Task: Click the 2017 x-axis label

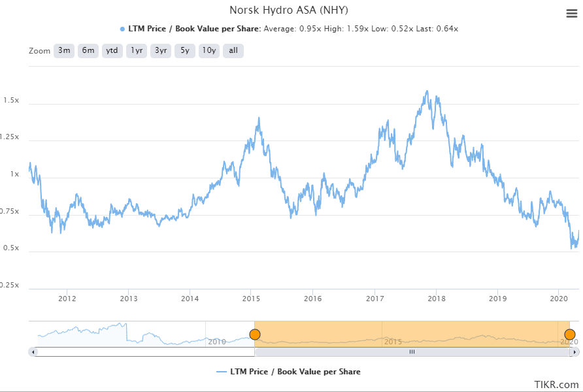Action: [x=375, y=299]
